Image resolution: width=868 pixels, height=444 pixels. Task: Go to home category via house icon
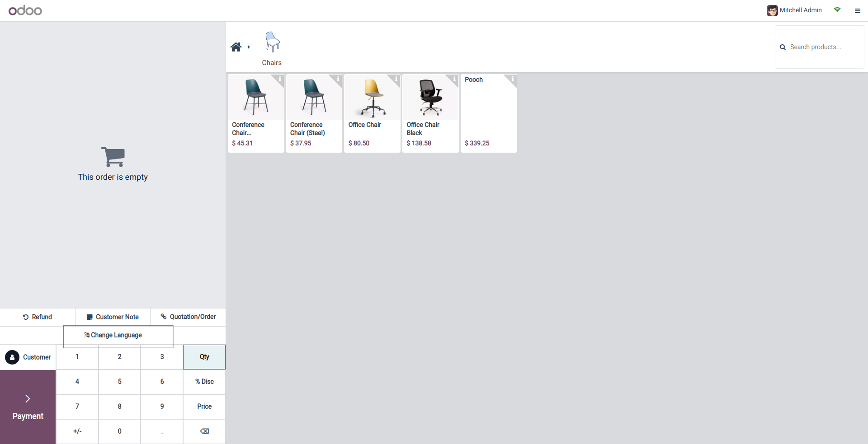pos(236,47)
